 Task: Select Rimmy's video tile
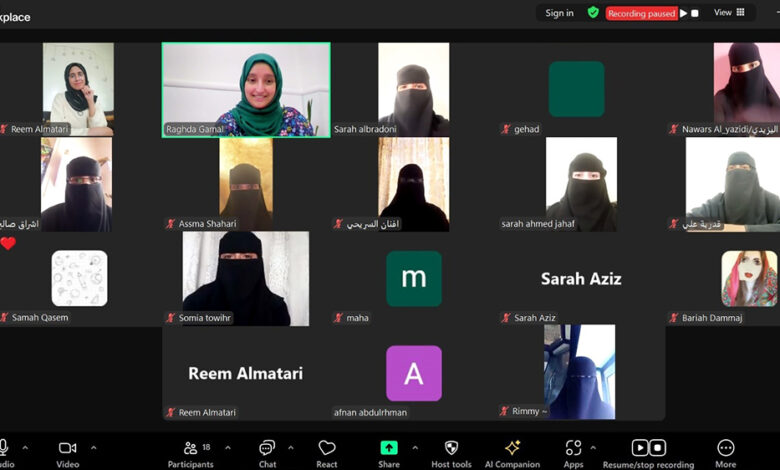point(580,372)
